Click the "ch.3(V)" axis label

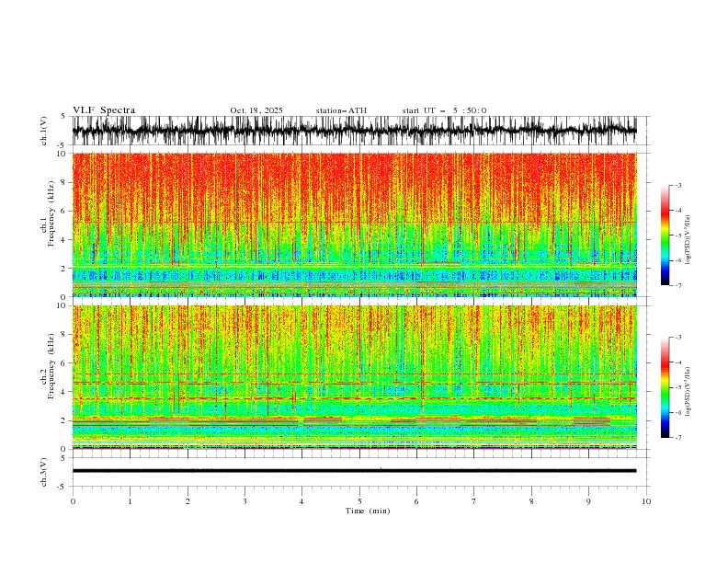pos(44,472)
